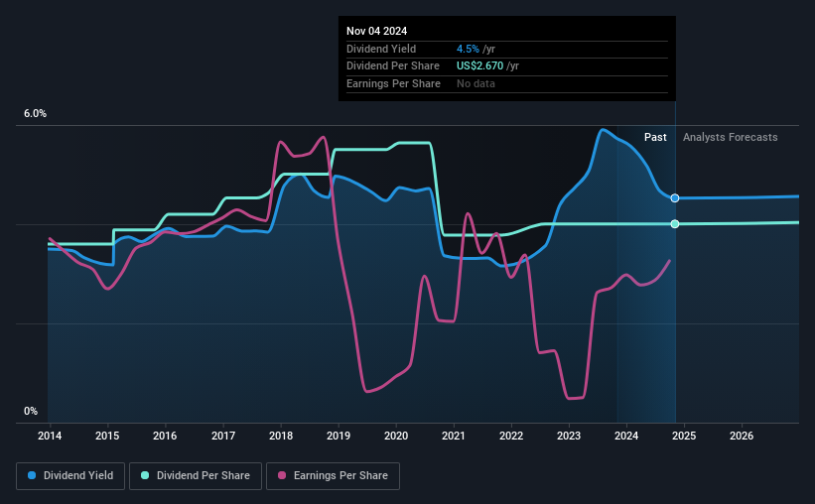Click the 6.0% y-axis label

(35, 114)
